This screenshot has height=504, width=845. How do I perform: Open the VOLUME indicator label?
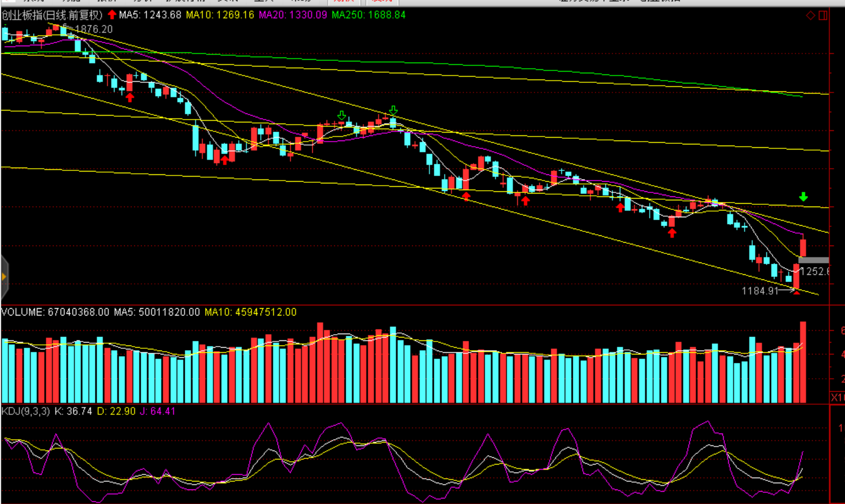(55, 312)
